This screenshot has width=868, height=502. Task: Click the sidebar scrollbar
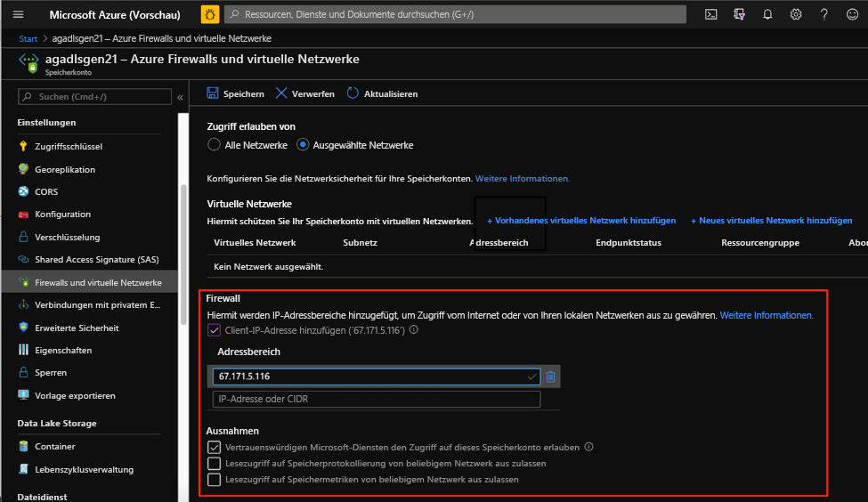point(183,255)
